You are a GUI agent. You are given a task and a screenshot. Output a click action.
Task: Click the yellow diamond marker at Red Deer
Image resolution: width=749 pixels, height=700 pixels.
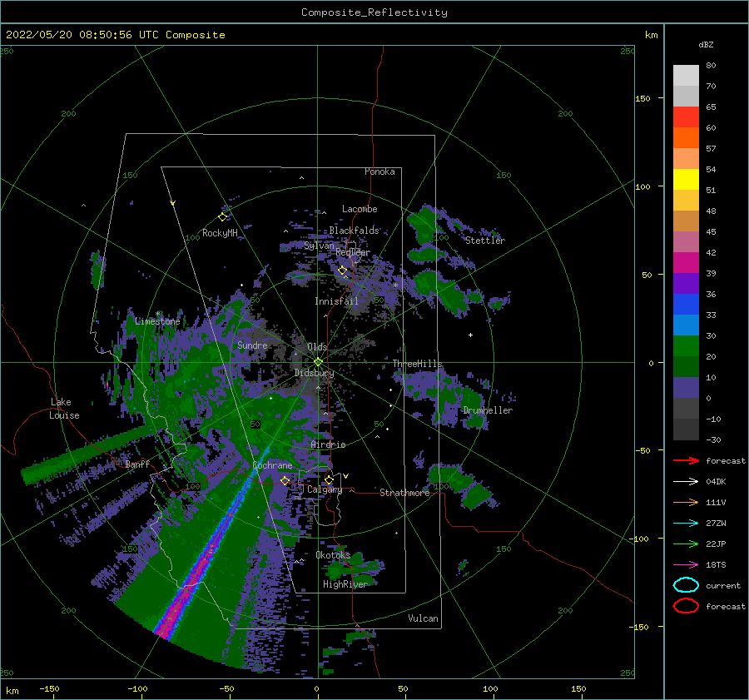(x=342, y=271)
